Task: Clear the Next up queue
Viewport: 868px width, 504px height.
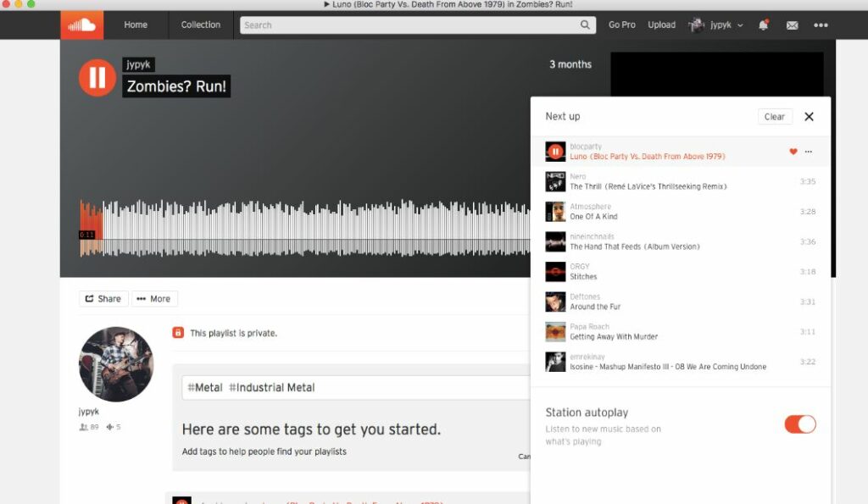Action: tap(775, 117)
